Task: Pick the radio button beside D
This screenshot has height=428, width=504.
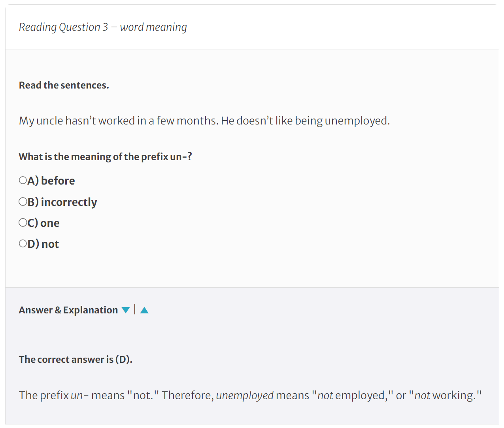Action: (23, 244)
